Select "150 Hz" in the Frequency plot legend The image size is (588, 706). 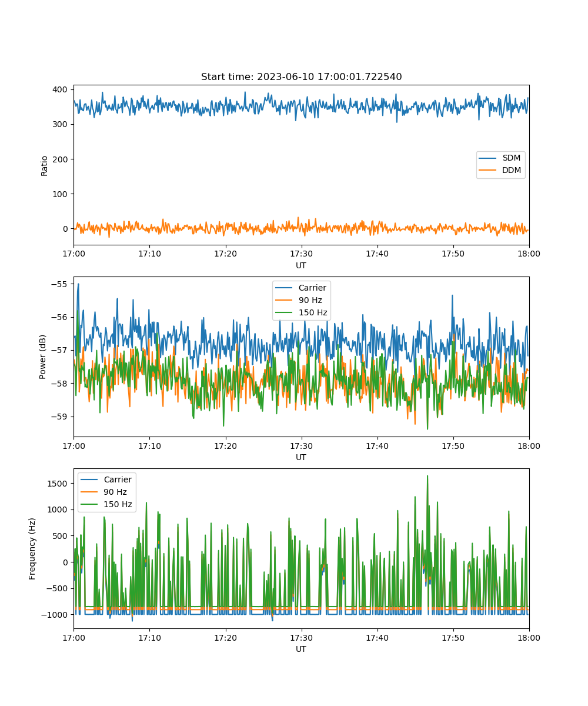[118, 504]
